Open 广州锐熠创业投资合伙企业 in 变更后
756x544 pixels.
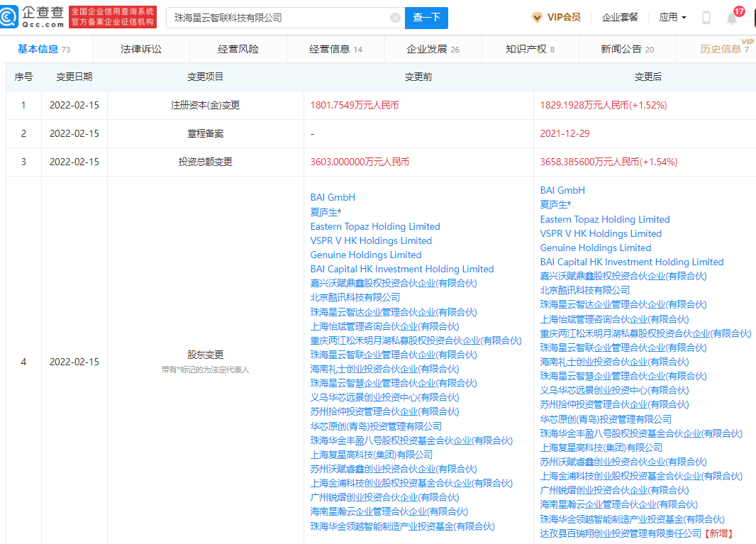[x=614, y=491]
